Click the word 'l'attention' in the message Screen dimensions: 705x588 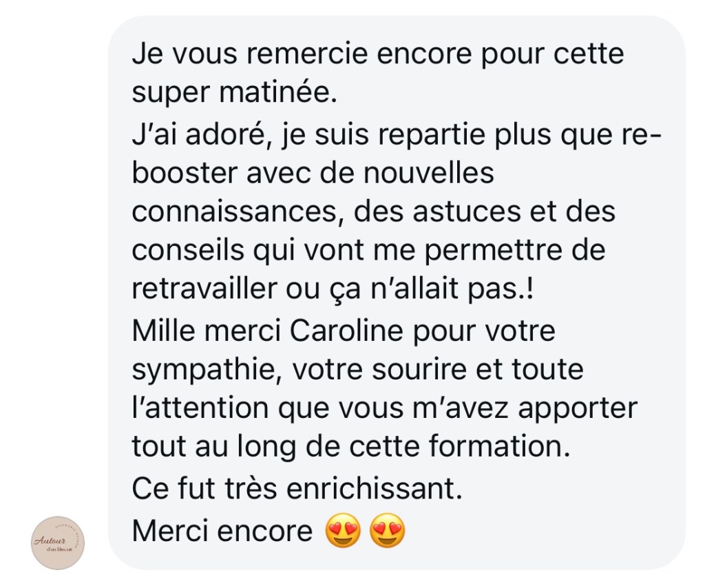click(200, 408)
